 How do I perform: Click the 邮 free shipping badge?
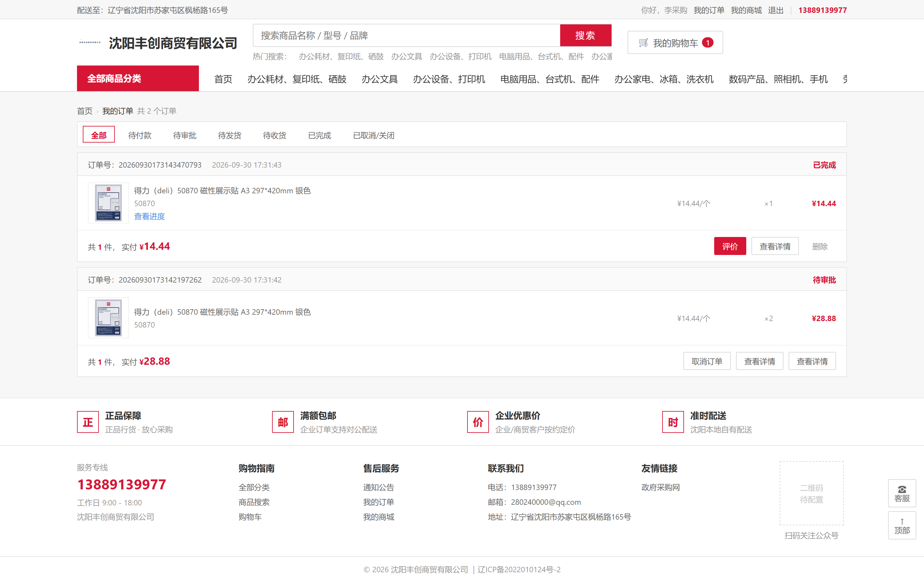click(283, 422)
